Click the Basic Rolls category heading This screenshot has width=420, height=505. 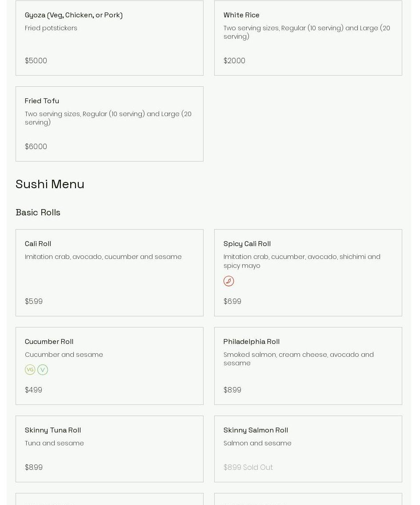coord(38,213)
